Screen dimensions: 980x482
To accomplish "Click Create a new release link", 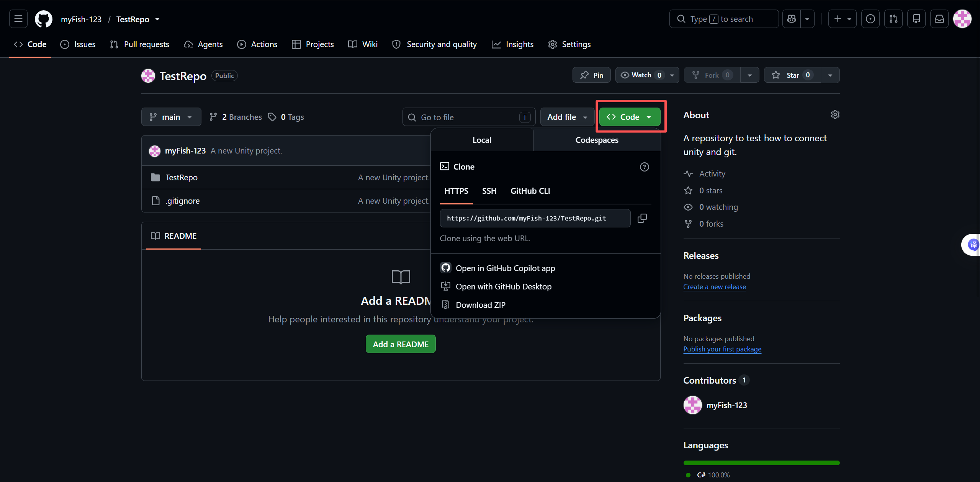I will tap(715, 286).
